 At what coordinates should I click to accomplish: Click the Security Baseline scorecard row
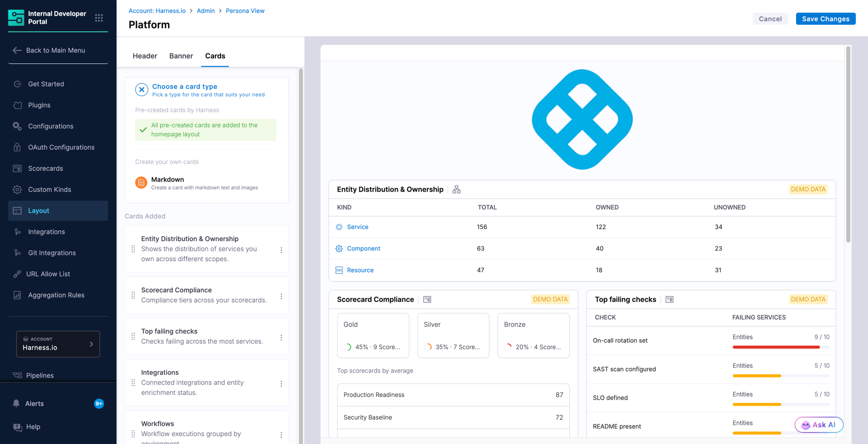tap(453, 417)
